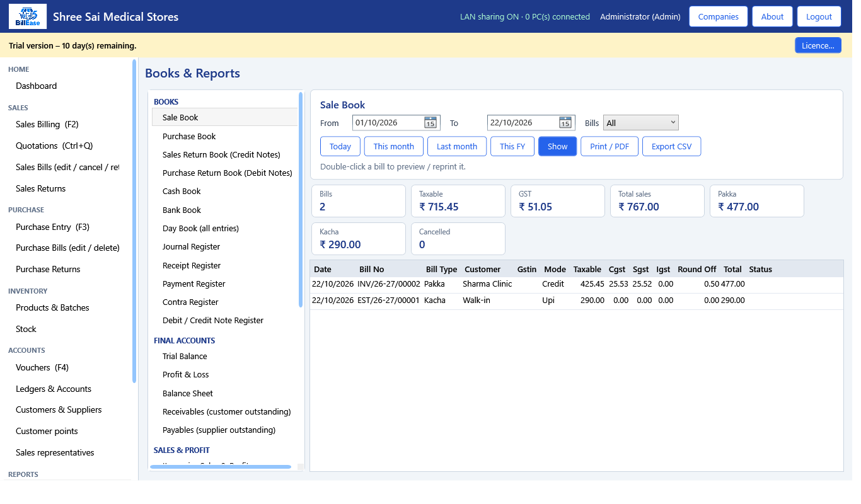Image resolution: width=861 pixels, height=504 pixels.
Task: Click the Total column header
Action: point(732,269)
